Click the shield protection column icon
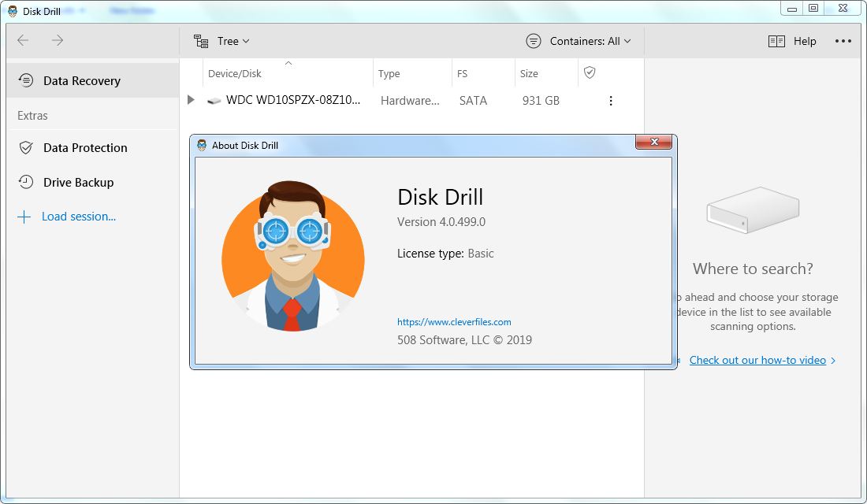 (590, 72)
